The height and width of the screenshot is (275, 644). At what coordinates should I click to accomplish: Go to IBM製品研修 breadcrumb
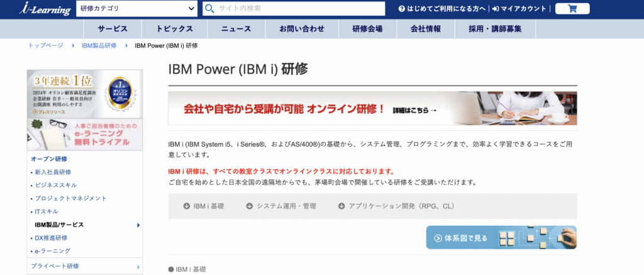pos(99,46)
